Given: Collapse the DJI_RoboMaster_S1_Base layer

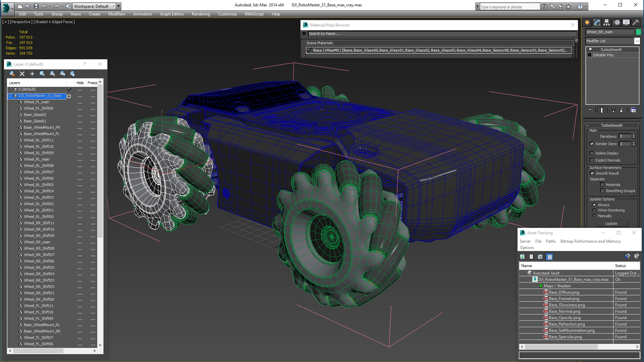Looking at the screenshot, I should coord(10,96).
